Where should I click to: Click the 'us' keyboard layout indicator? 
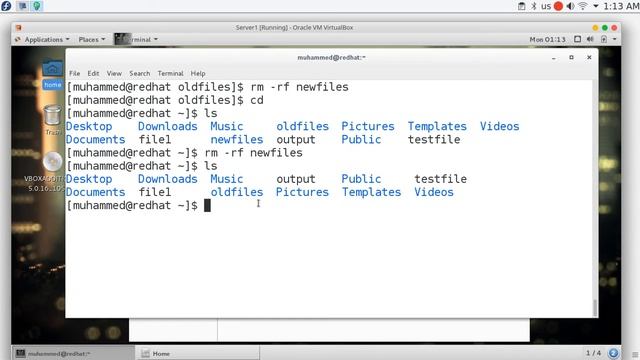(546, 6)
